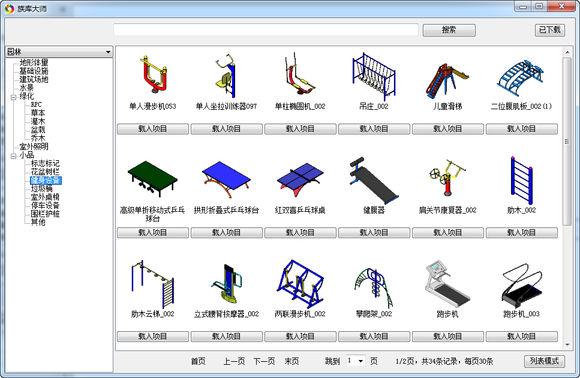580x378 pixels.
Task: Go to 首页 first page
Action: pyautogui.click(x=198, y=361)
